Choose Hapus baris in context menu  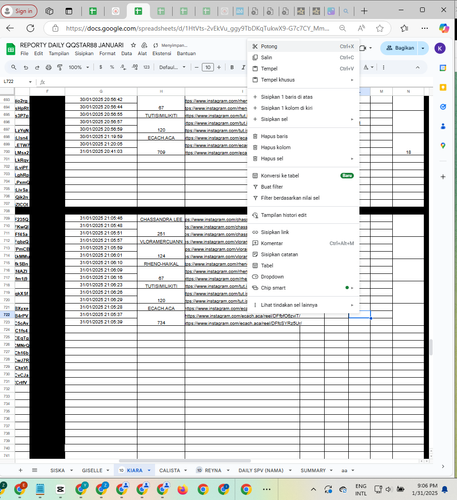click(303, 136)
